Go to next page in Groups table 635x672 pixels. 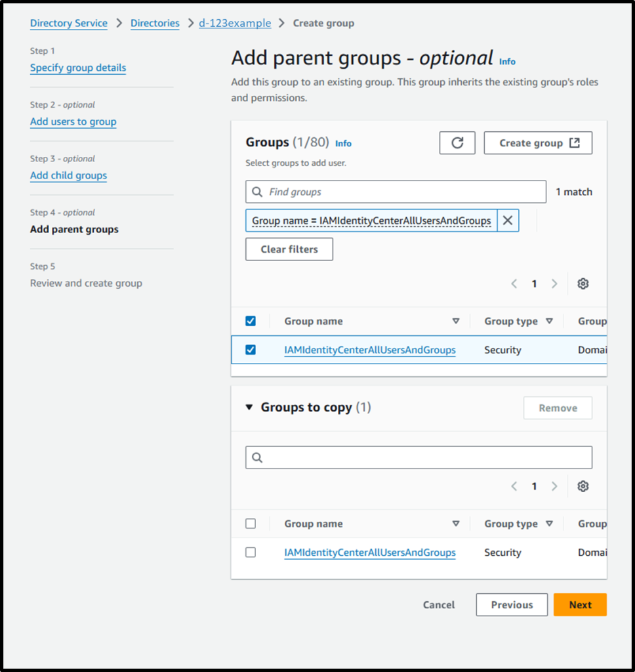[x=554, y=283]
